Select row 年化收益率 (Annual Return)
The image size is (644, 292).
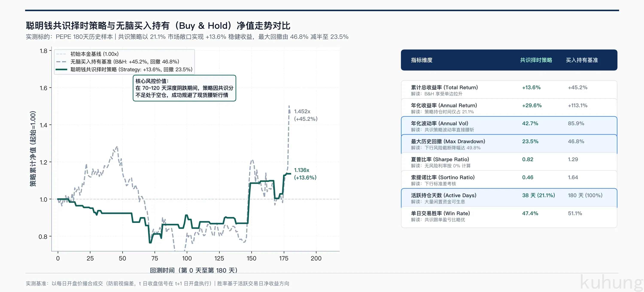click(x=509, y=108)
